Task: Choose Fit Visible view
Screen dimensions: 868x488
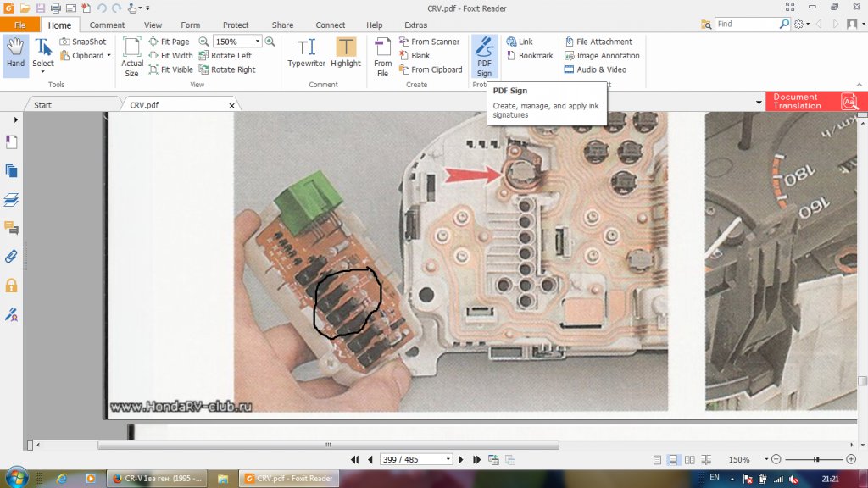Action: point(171,69)
